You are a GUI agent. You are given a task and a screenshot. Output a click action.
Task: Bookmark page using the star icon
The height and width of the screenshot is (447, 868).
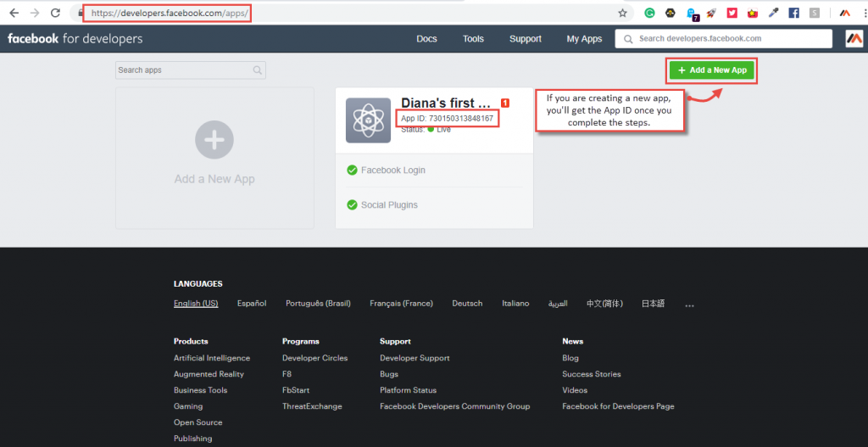click(623, 13)
